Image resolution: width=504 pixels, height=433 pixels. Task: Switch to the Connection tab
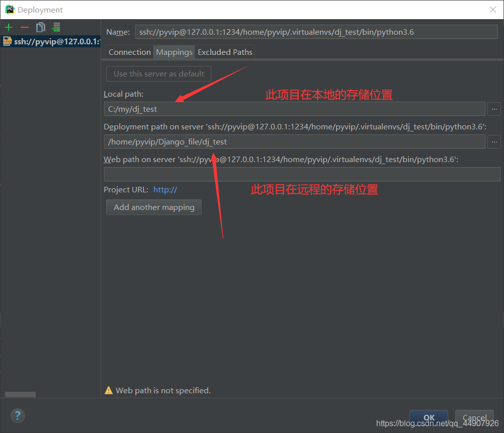point(129,52)
